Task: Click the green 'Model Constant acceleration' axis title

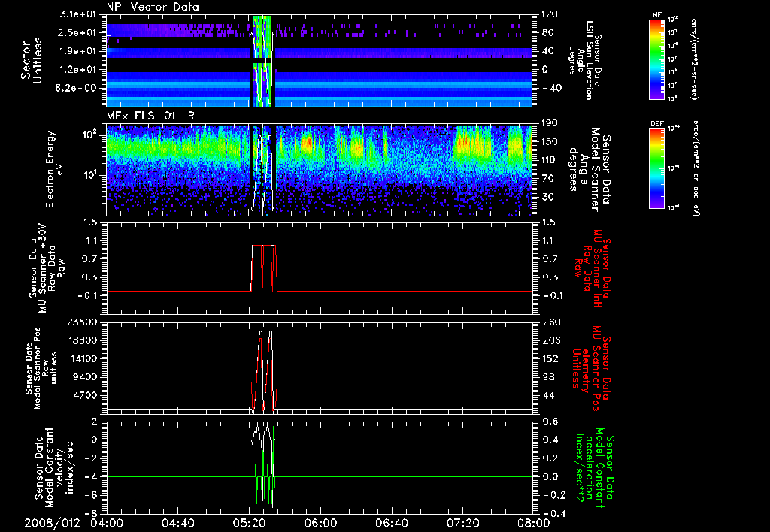Action: tap(595, 467)
